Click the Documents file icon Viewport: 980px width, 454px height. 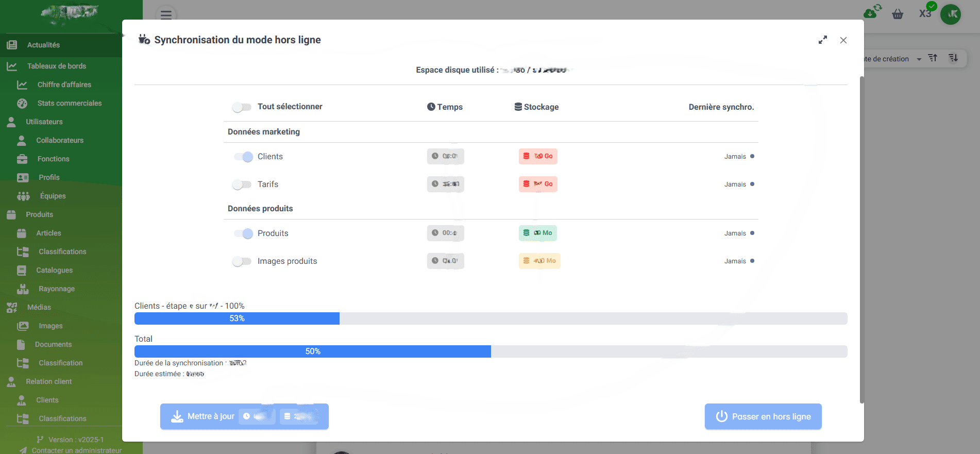click(21, 344)
